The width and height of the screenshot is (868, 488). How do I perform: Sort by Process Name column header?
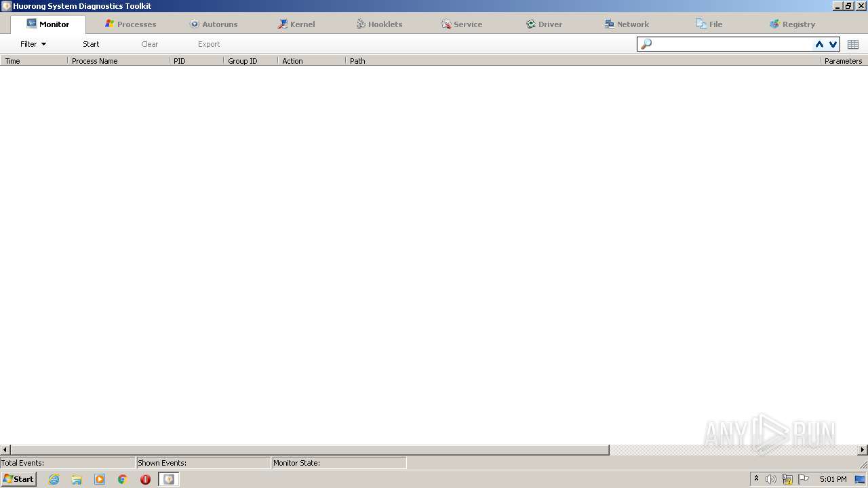pos(119,61)
